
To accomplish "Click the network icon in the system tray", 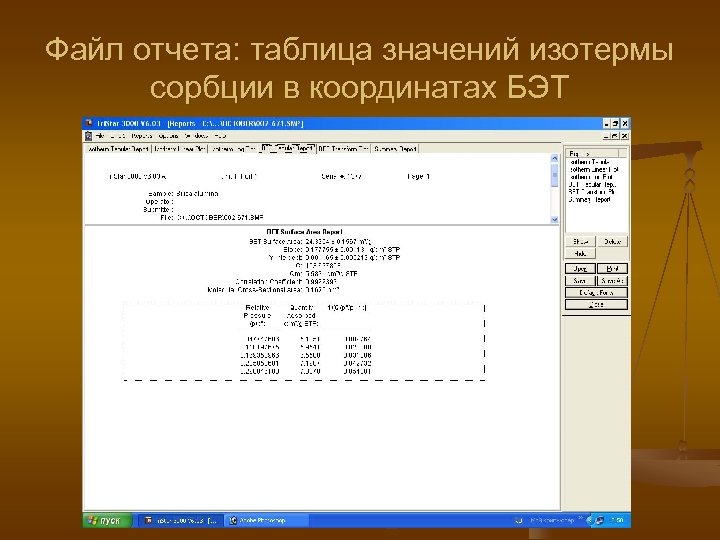I will click(x=599, y=520).
